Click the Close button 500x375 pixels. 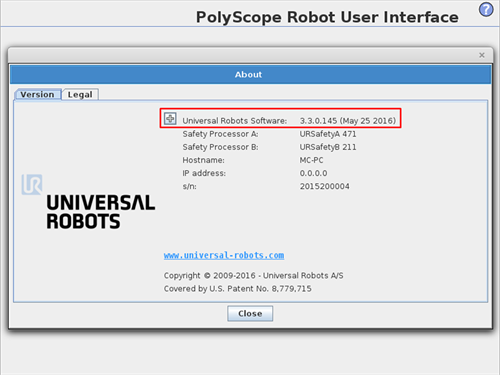[250, 313]
